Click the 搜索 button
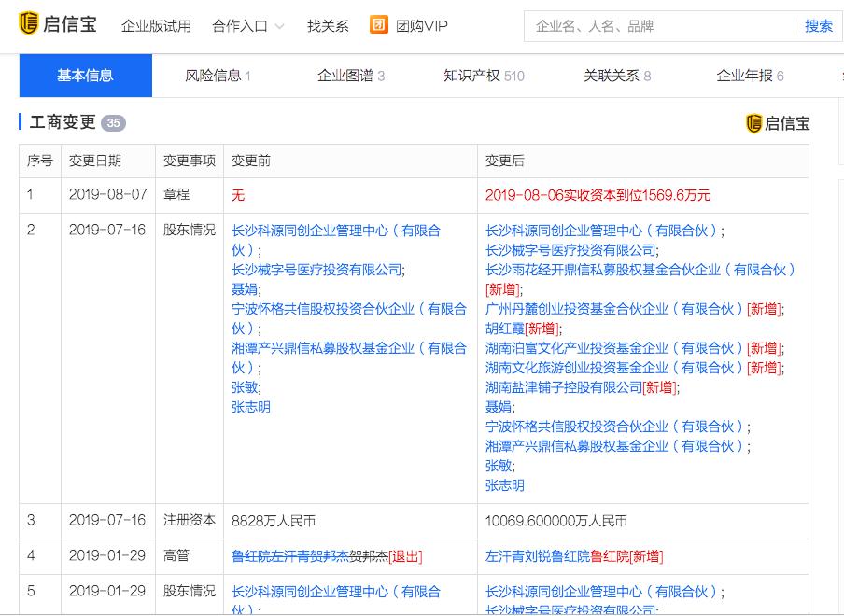 click(x=818, y=26)
